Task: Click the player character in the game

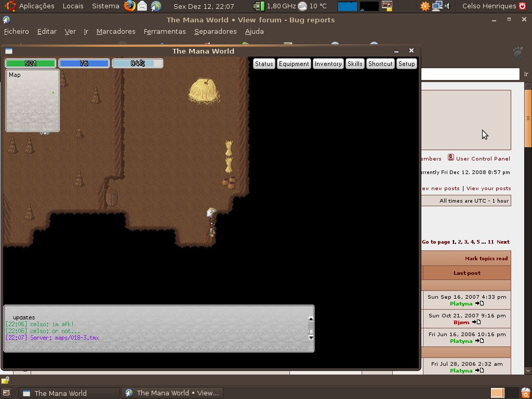Action: point(212,222)
